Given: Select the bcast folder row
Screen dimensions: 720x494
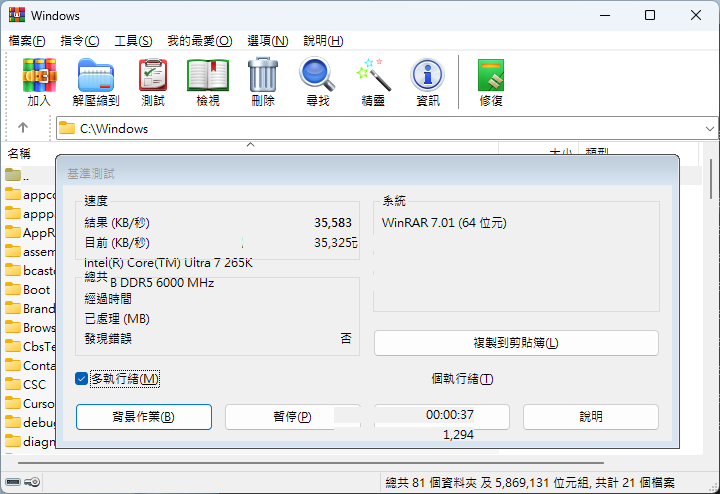Looking at the screenshot, I should point(30,271).
